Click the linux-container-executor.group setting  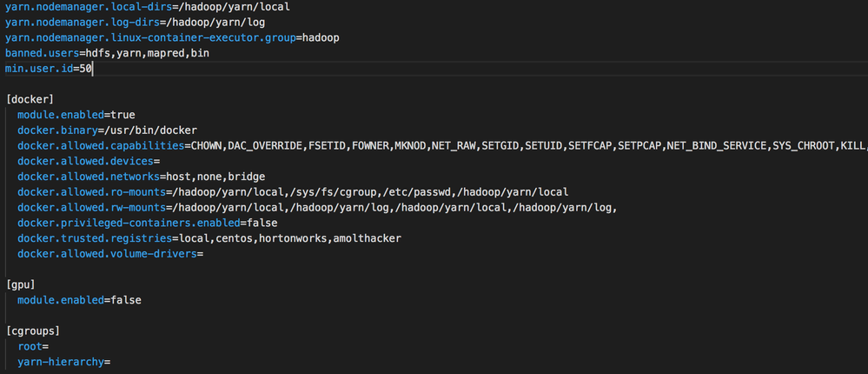click(172, 38)
